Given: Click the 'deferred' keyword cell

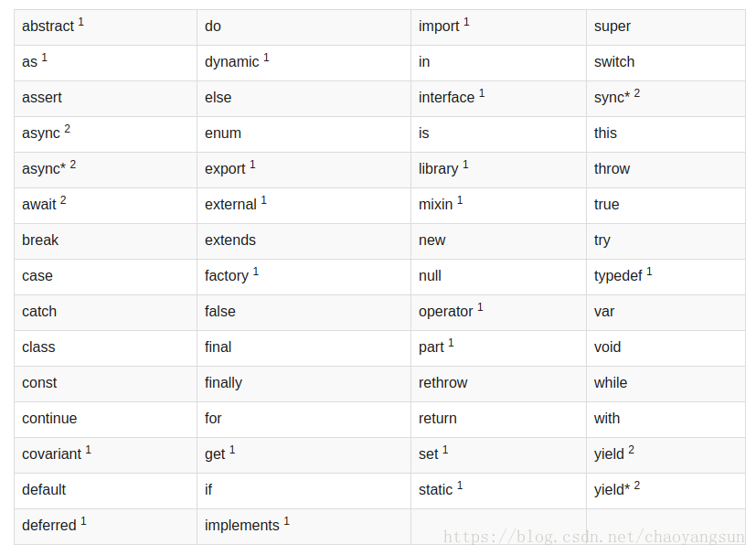Looking at the screenshot, I should pos(106,527).
